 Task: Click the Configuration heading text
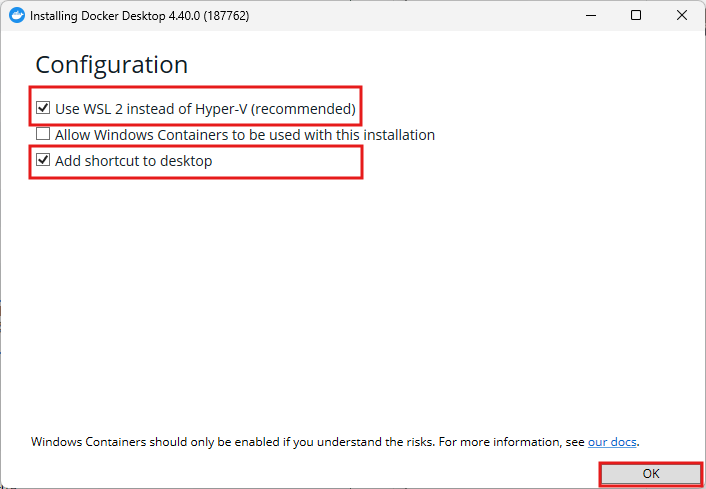(111, 65)
